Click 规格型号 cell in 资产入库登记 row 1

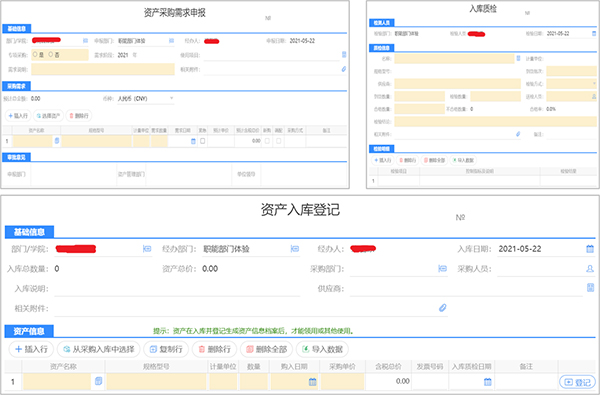click(156, 382)
